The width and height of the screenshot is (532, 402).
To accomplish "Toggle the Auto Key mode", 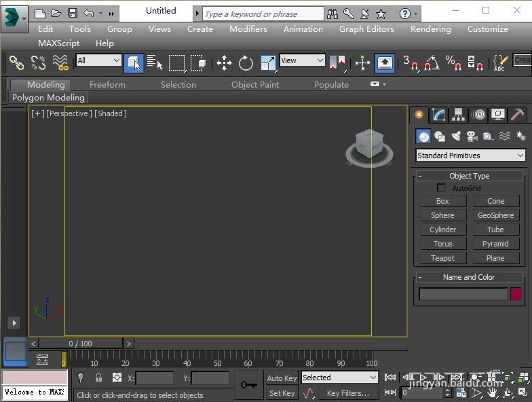I will click(282, 378).
